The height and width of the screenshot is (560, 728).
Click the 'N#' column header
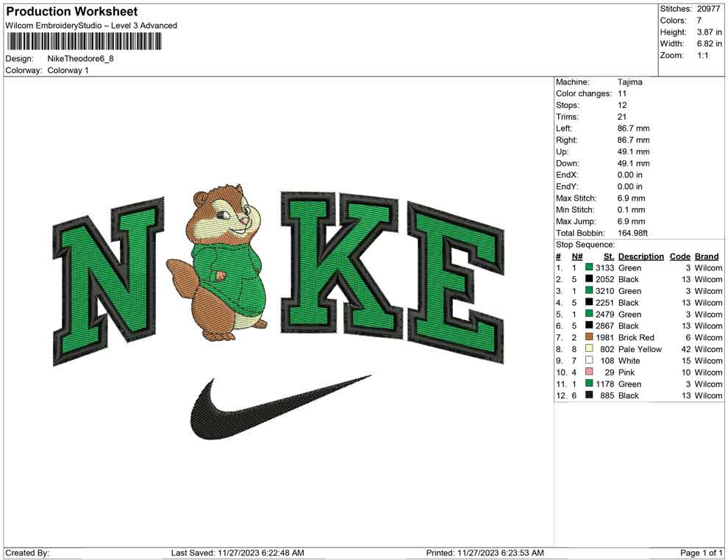577,256
